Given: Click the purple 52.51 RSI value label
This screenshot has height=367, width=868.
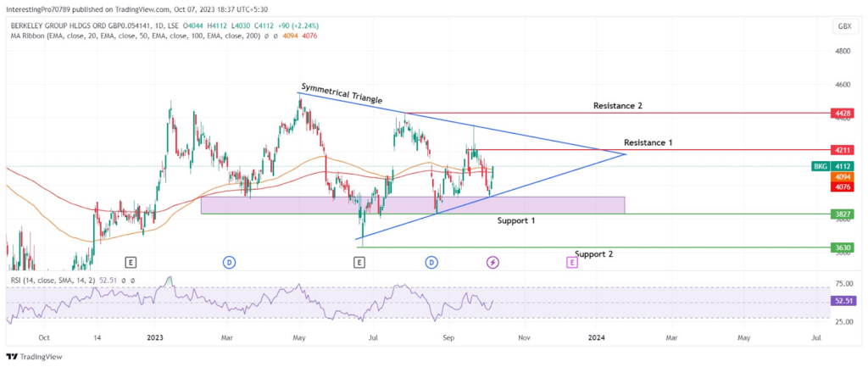Looking at the screenshot, I should [x=842, y=302].
